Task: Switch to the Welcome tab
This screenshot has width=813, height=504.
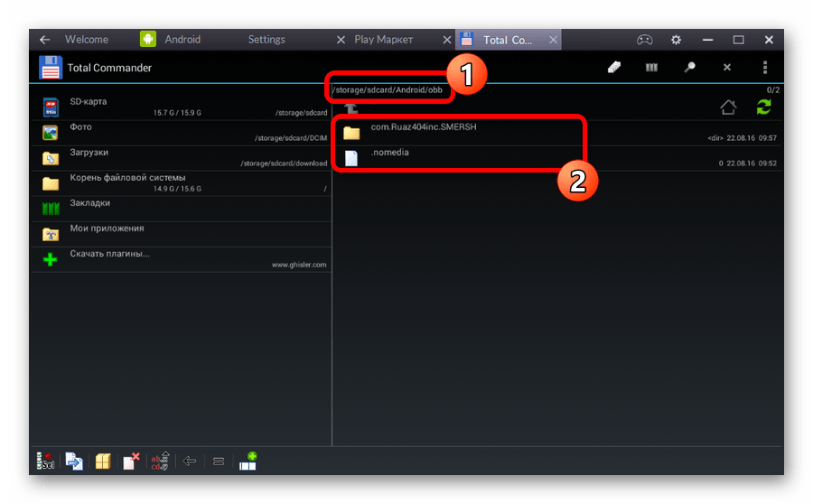Action: pos(87,40)
